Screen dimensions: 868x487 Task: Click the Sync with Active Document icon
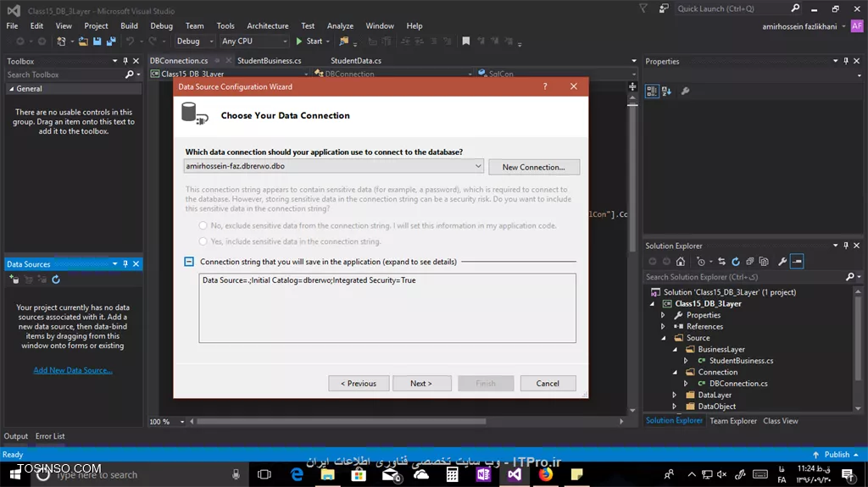point(721,261)
